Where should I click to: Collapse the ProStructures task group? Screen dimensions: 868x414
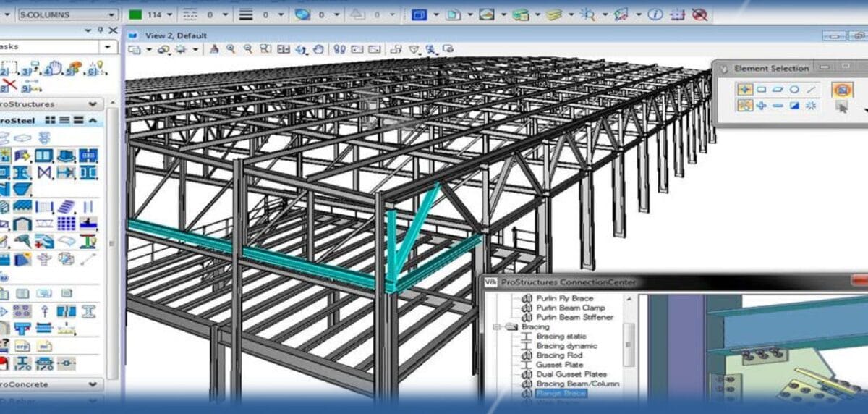[x=93, y=104]
